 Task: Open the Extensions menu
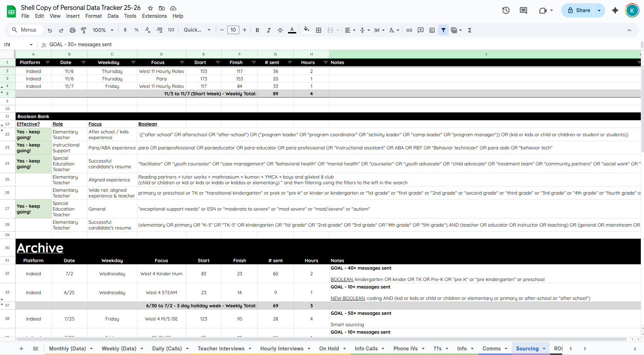(154, 16)
